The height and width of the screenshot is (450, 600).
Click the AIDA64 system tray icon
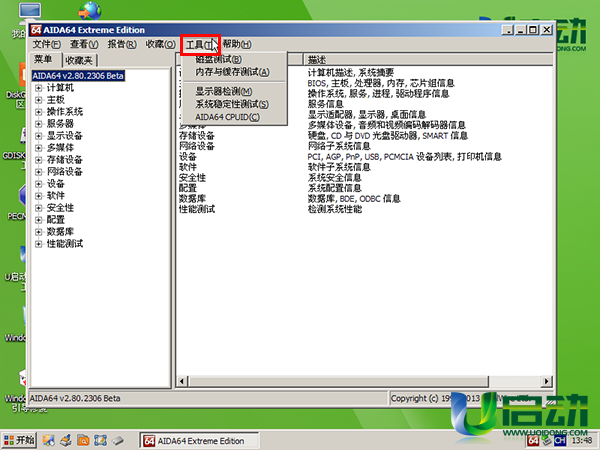[x=533, y=440]
